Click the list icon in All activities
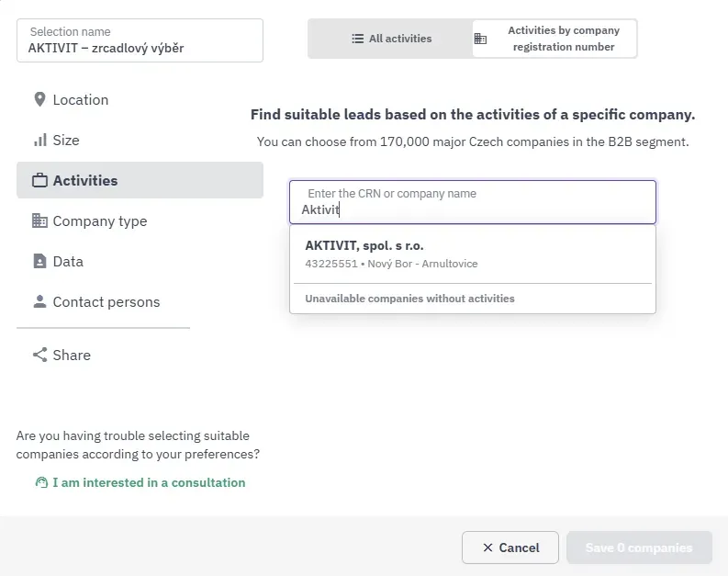 coord(357,39)
